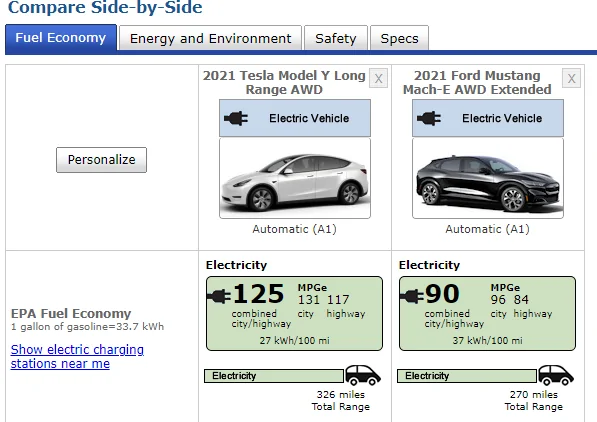Viewport: 597px width, 422px height.
Task: Click the white Tesla Model Y photo
Action: 295,178
